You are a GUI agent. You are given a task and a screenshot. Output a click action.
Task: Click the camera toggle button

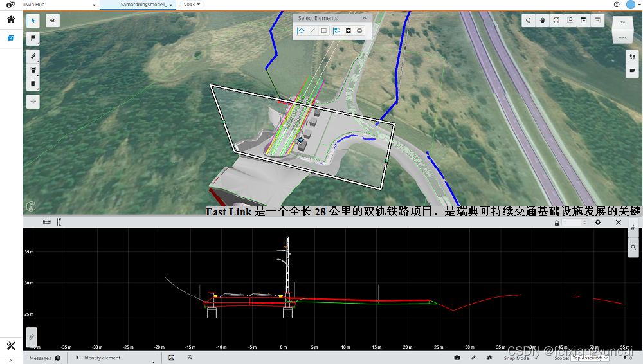(632, 70)
